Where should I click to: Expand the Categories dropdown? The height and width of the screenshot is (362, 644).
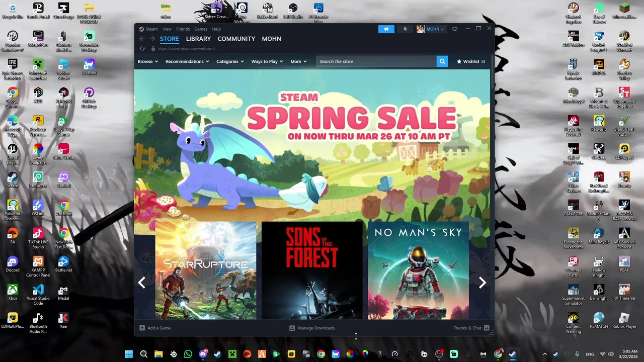click(230, 61)
